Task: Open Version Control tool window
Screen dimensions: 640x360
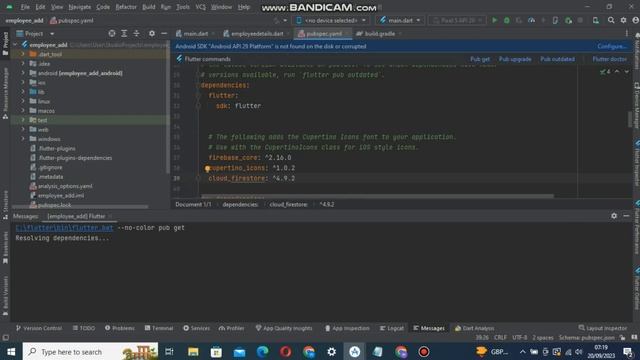Action: click(x=39, y=328)
